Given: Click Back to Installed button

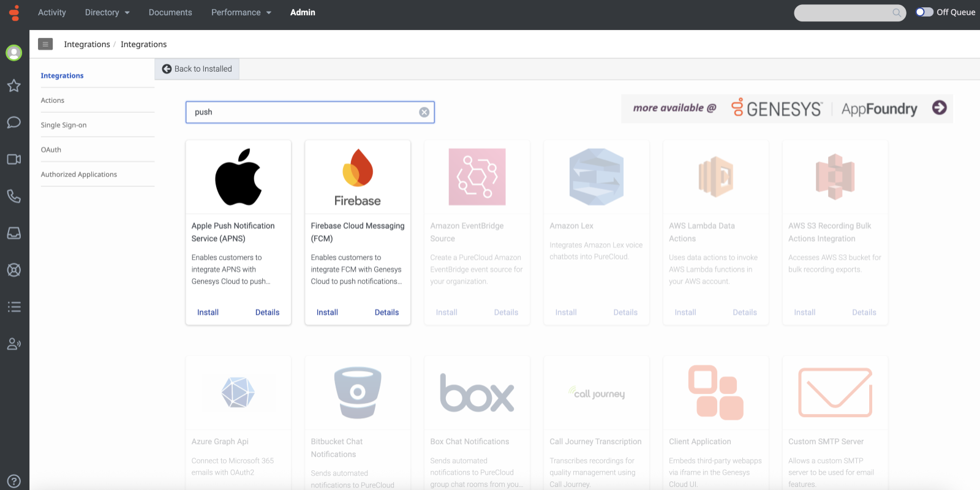Looking at the screenshot, I should (197, 69).
